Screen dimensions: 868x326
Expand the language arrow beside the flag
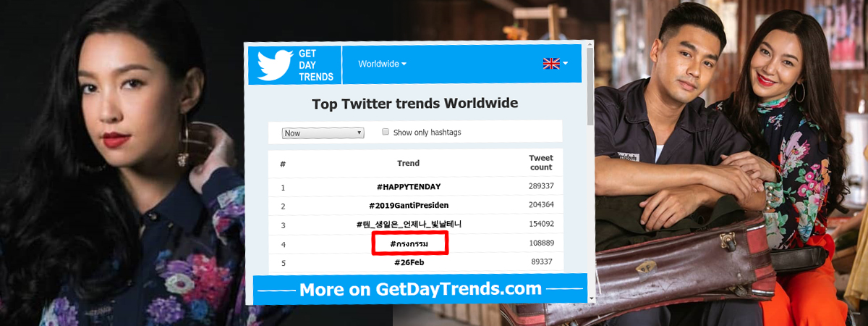coord(566,64)
